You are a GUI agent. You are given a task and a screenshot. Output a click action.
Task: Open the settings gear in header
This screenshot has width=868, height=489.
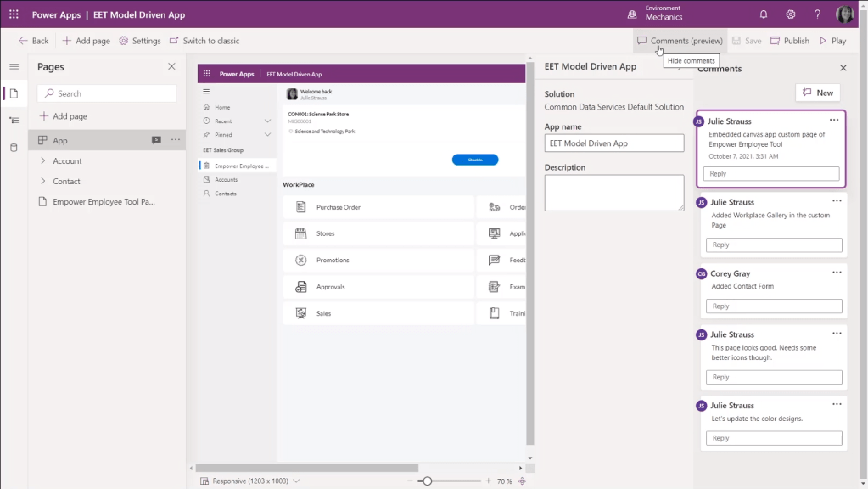click(x=791, y=14)
